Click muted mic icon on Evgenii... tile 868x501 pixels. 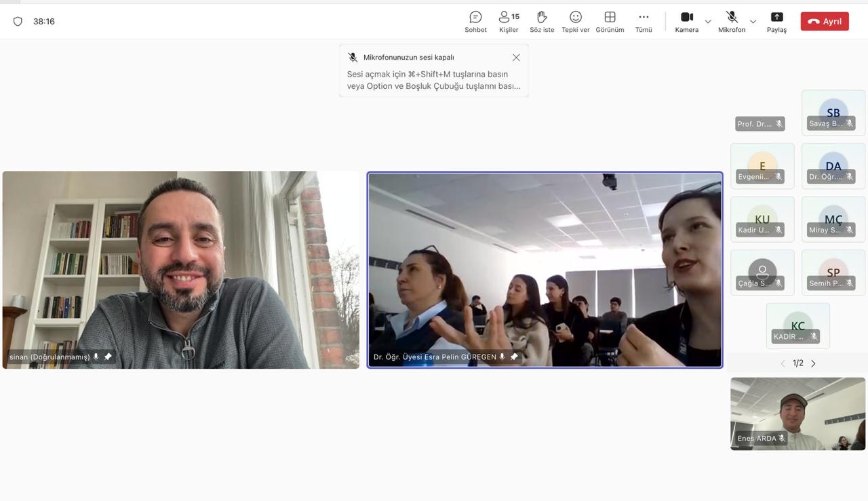[x=778, y=176]
